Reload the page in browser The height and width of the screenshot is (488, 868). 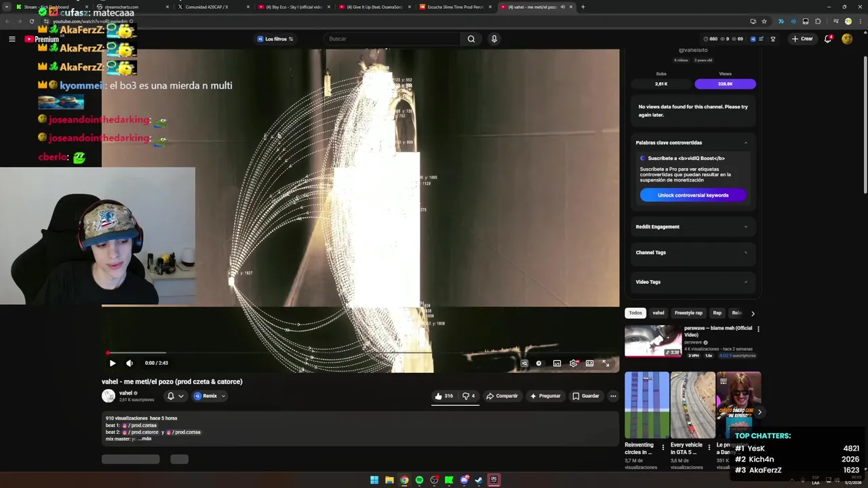[x=31, y=21]
